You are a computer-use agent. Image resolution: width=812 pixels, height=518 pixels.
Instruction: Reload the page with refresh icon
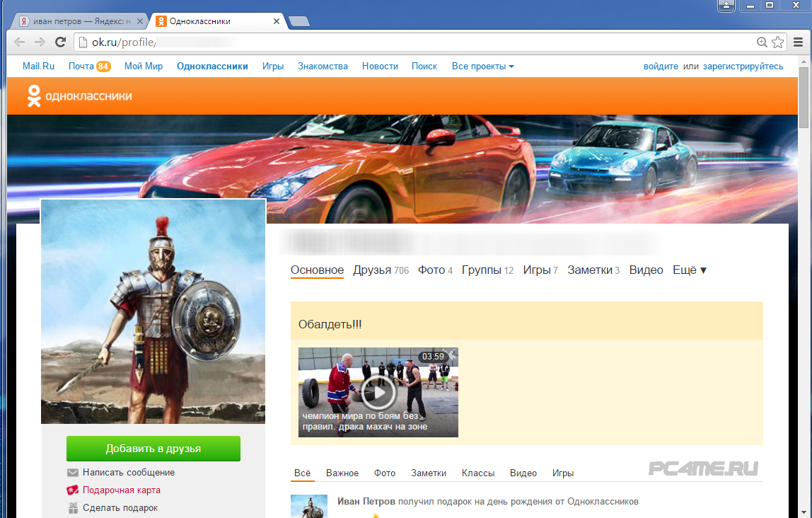tap(61, 42)
